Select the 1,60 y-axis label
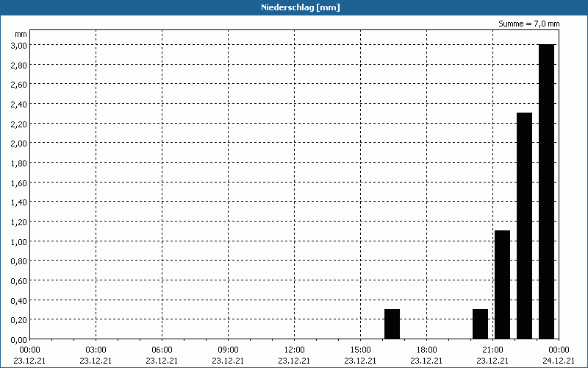The height and width of the screenshot is (368, 588). coord(20,183)
